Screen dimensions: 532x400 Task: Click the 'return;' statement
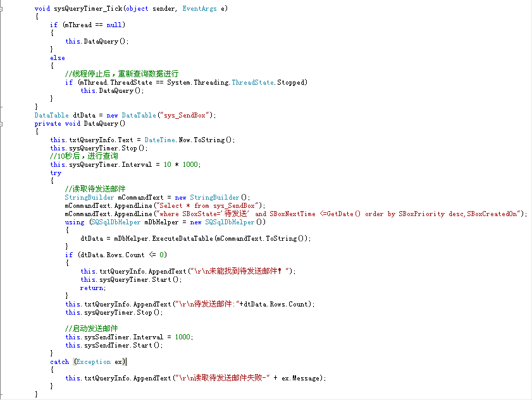click(x=93, y=288)
